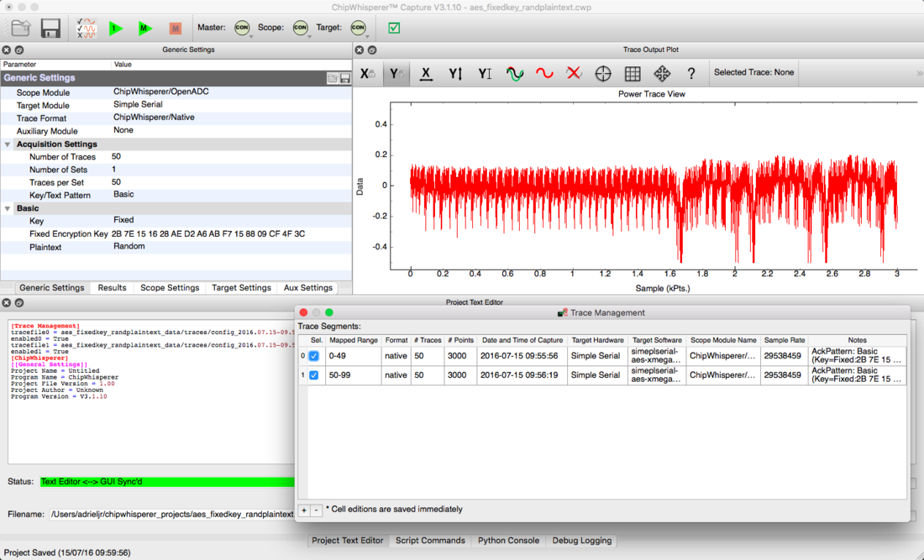924x560 pixels.
Task: Click the plus button to add trace segment
Action: [304, 510]
